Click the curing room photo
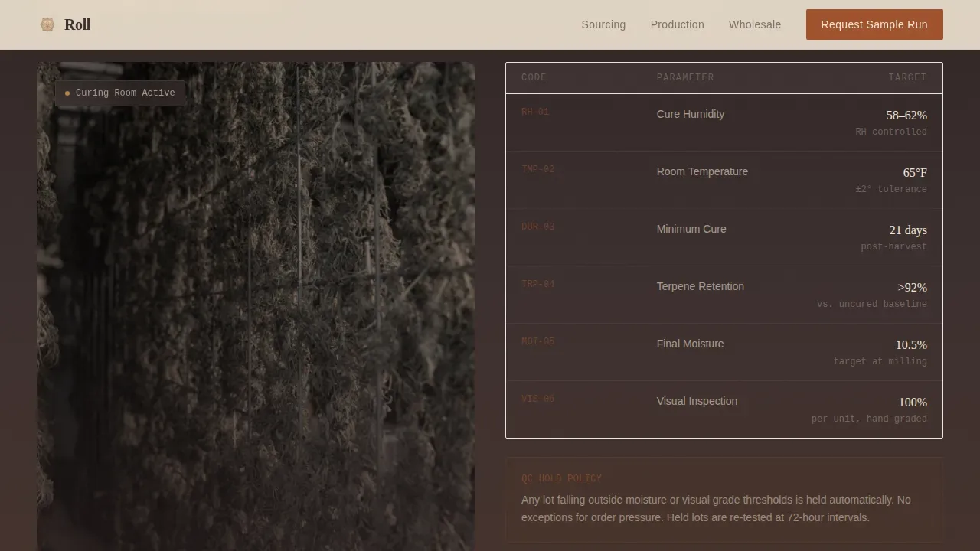 (256, 306)
